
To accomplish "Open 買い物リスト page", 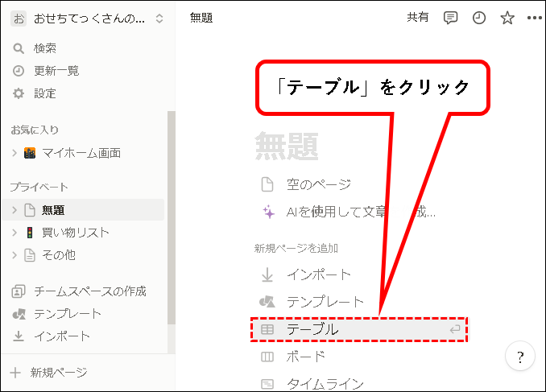I will 76,232.
